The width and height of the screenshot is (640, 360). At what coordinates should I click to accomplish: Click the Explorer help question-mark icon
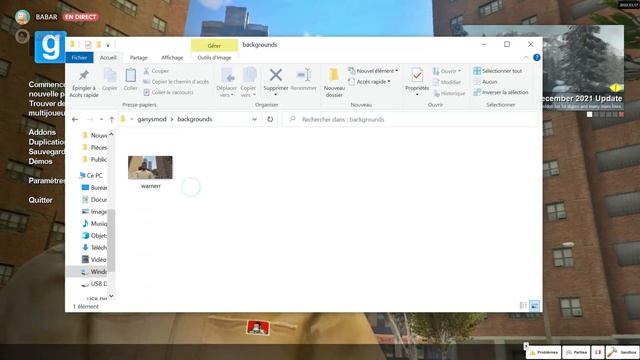coord(537,58)
